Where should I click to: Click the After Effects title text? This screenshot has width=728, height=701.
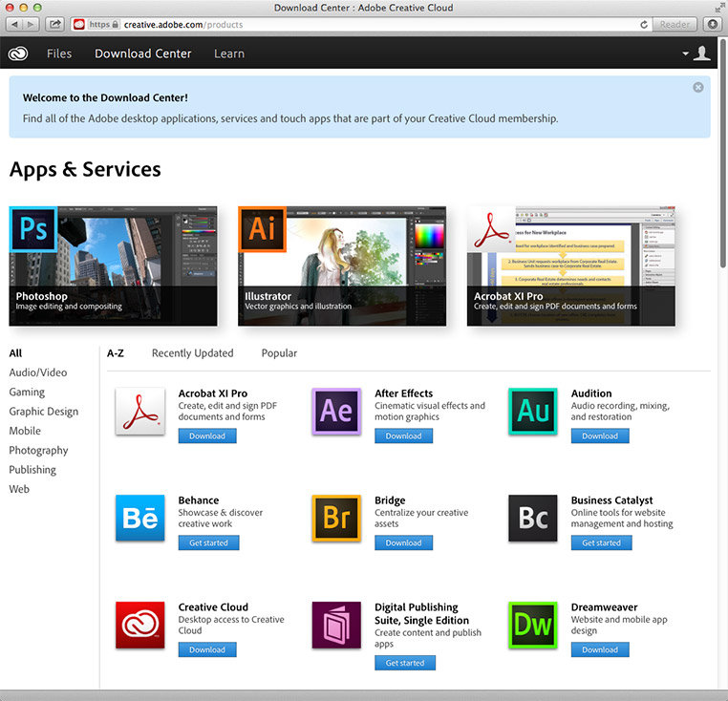[404, 393]
